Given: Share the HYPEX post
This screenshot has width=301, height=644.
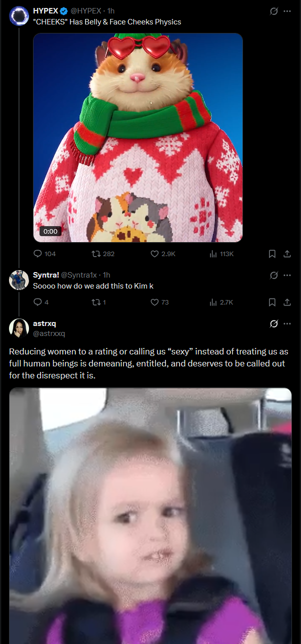Looking at the screenshot, I should tap(287, 254).
